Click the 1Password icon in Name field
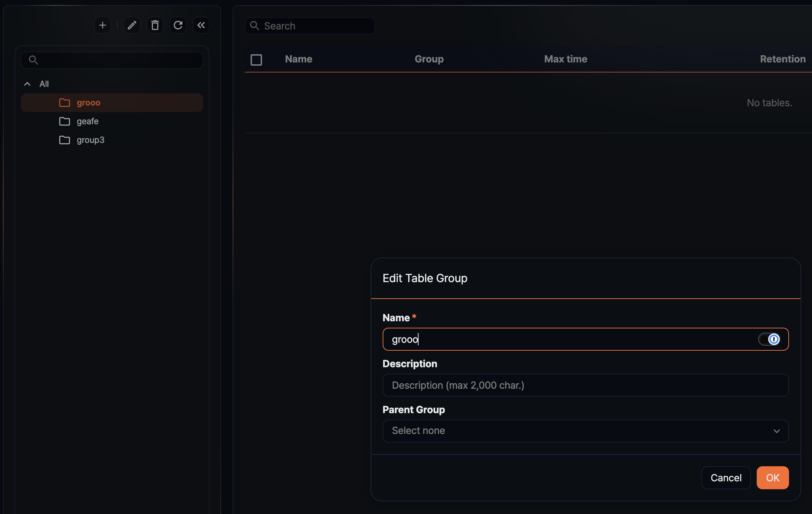This screenshot has height=514, width=812. [774, 339]
